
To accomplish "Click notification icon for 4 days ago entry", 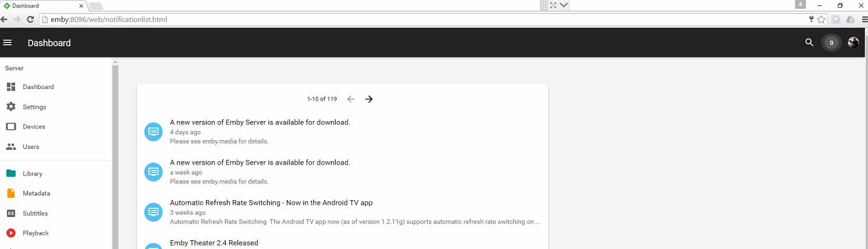I will 154,131.
